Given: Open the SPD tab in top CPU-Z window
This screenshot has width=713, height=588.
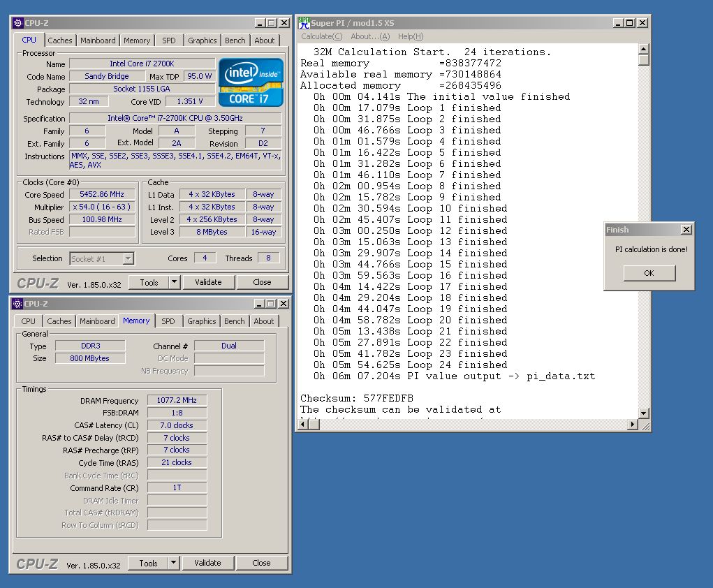Looking at the screenshot, I should pyautogui.click(x=169, y=41).
